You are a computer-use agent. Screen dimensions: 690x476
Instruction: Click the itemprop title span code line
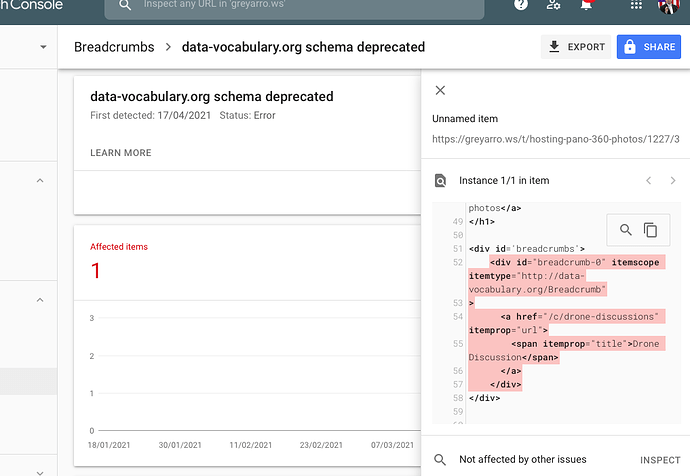[585, 344]
